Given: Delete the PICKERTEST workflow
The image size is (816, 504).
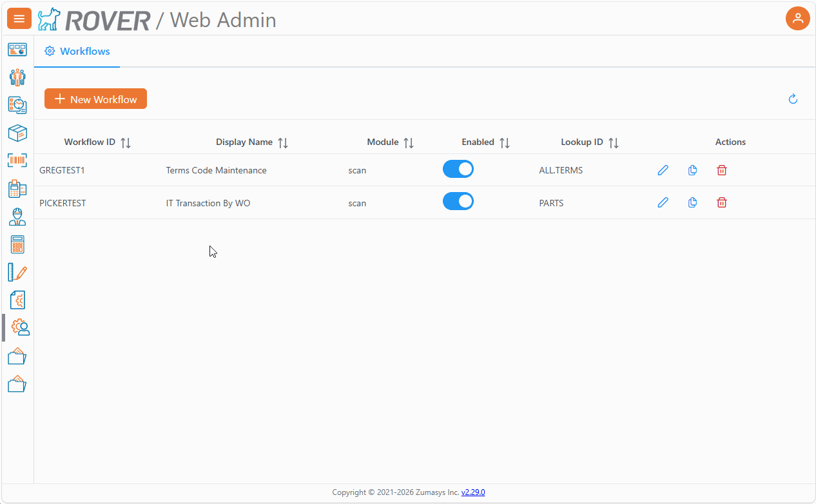Looking at the screenshot, I should tap(722, 202).
